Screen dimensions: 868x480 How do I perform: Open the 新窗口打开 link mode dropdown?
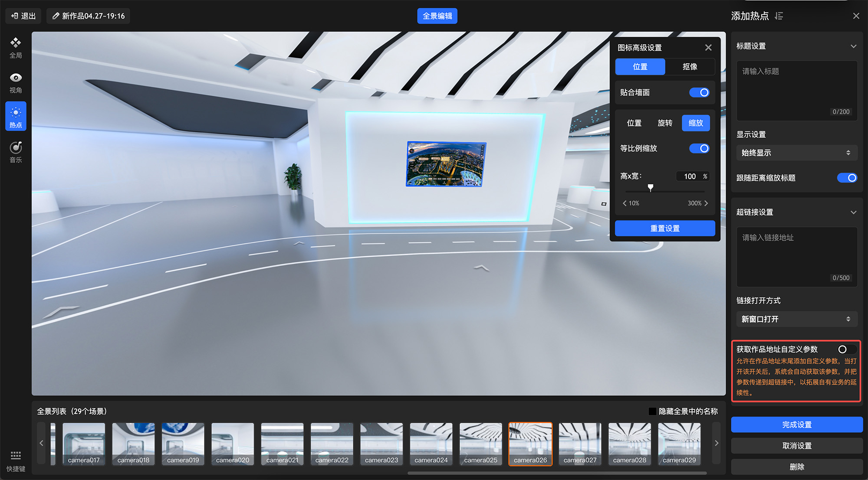796,319
